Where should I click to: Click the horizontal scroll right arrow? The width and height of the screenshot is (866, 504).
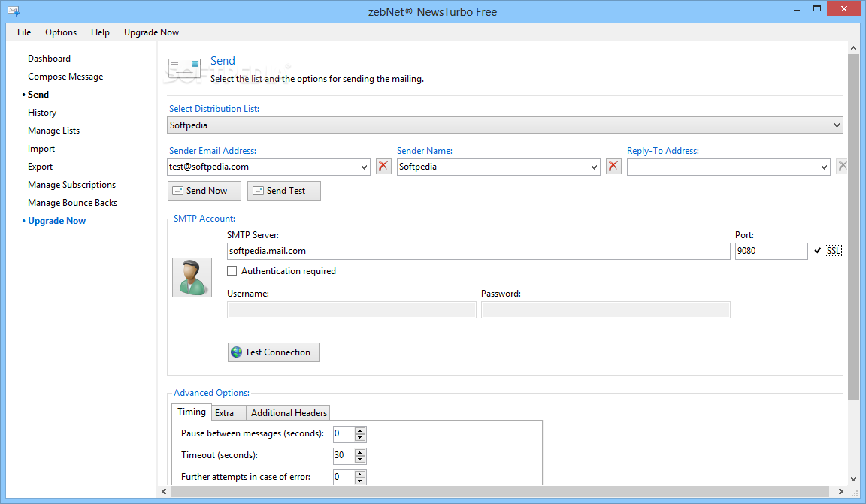coord(840,491)
